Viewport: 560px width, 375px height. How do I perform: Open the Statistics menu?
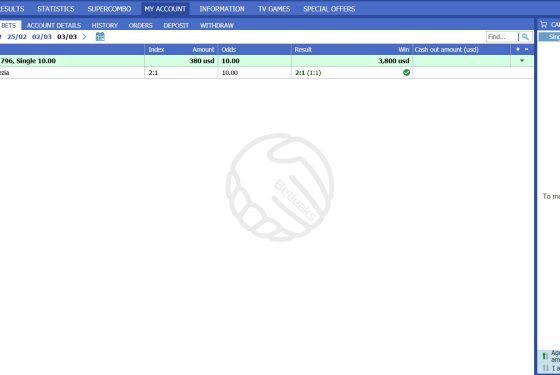[x=56, y=9]
